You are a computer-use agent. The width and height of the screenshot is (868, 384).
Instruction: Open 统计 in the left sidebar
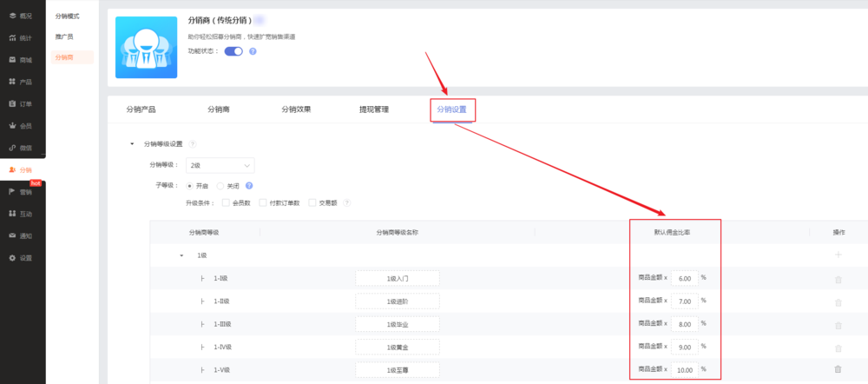pyautogui.click(x=21, y=38)
